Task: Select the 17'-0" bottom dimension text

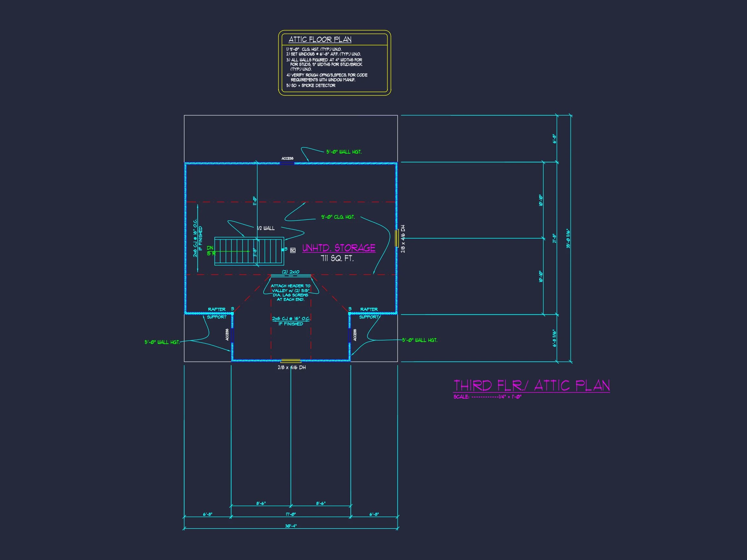Action: pyautogui.click(x=291, y=514)
